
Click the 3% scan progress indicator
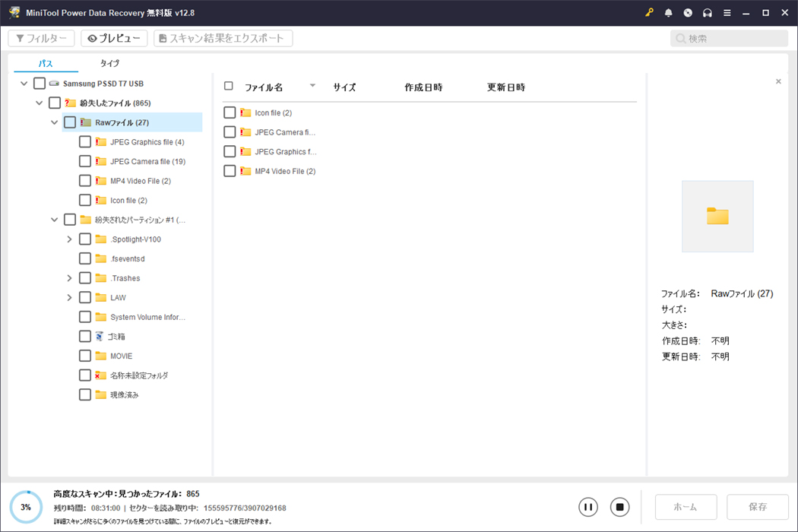tap(25, 506)
